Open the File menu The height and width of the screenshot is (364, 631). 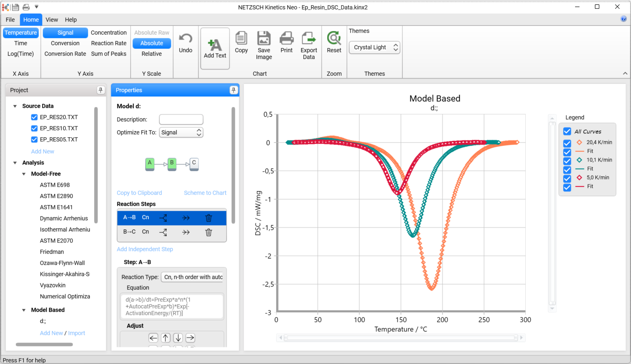(x=10, y=20)
